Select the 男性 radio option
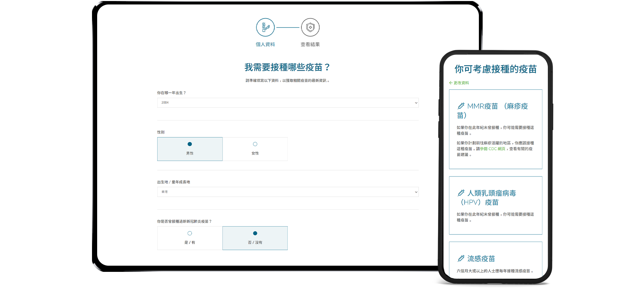 (x=190, y=144)
